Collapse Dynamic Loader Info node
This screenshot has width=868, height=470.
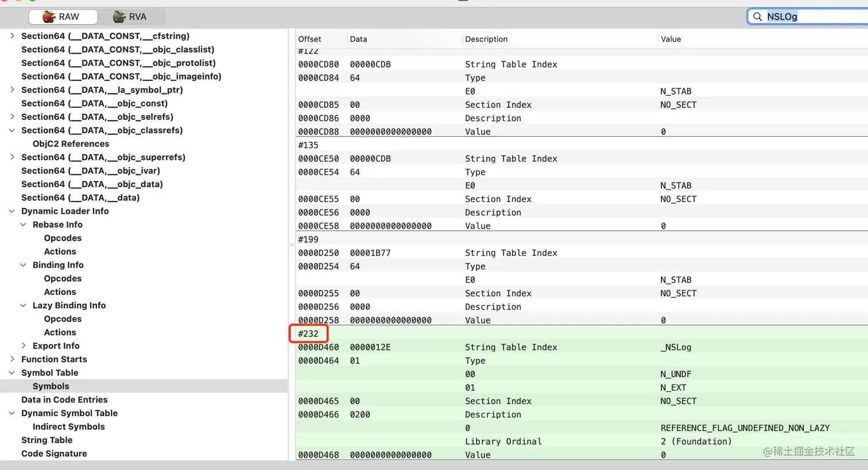tap(12, 211)
